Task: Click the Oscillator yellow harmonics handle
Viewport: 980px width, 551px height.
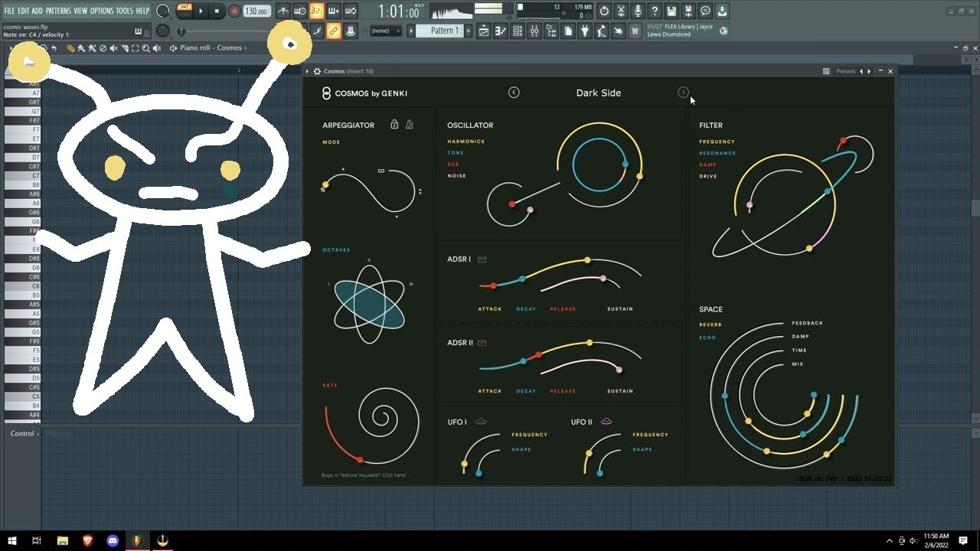Action: pos(640,176)
